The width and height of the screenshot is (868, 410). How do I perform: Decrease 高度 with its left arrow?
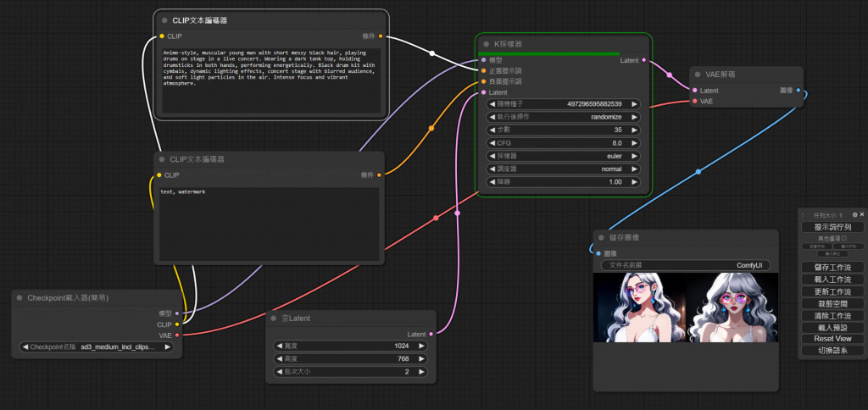point(279,358)
